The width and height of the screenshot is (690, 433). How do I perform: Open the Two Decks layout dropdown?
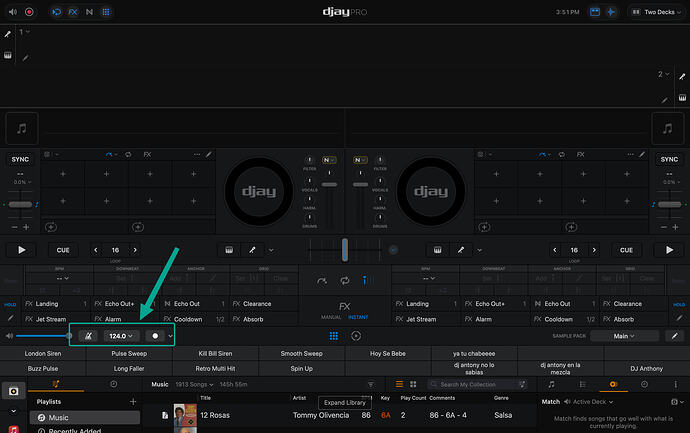[x=657, y=12]
